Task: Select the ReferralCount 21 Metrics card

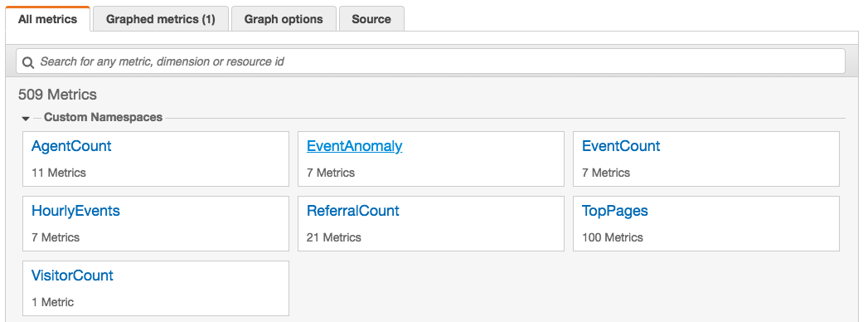Action: click(430, 223)
